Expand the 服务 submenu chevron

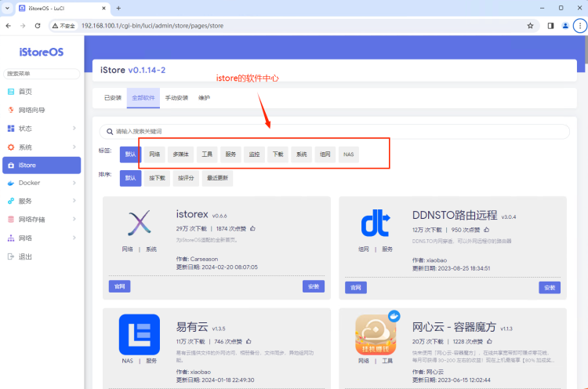74,201
